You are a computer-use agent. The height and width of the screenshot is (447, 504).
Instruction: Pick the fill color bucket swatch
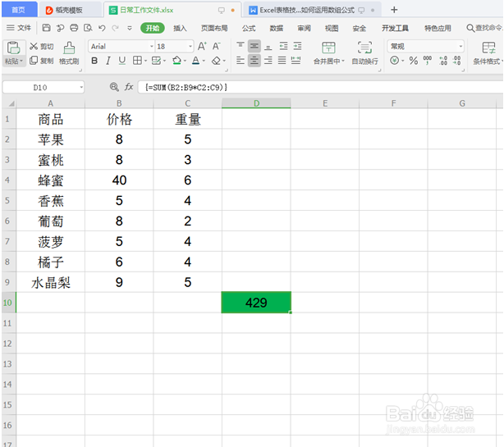[176, 61]
